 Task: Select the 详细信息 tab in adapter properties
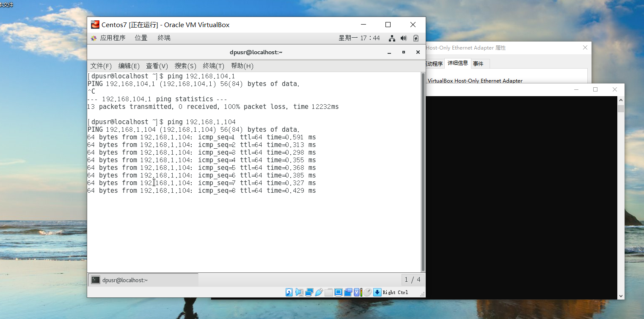[x=458, y=63]
